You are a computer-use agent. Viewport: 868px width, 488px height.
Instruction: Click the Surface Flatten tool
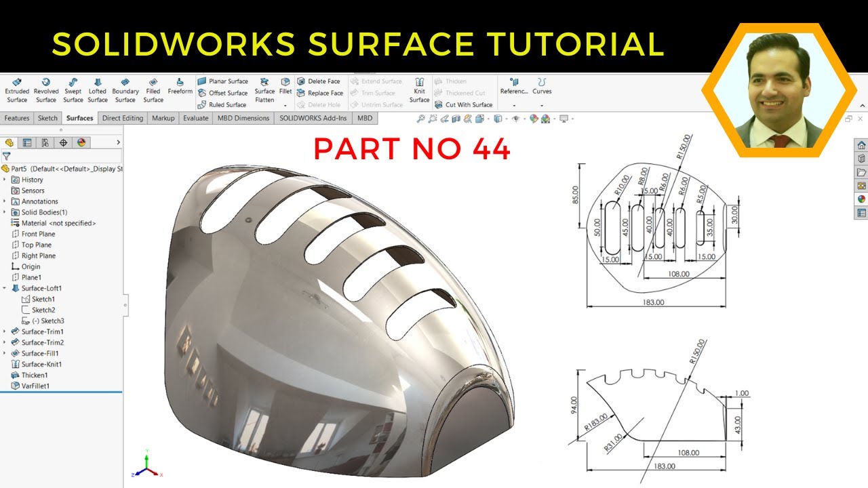tap(264, 91)
